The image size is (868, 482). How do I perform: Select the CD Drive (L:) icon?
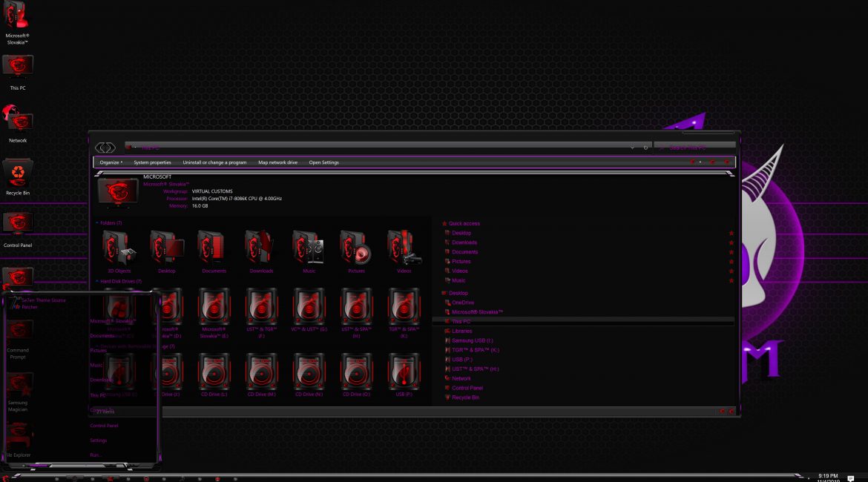pos(214,372)
